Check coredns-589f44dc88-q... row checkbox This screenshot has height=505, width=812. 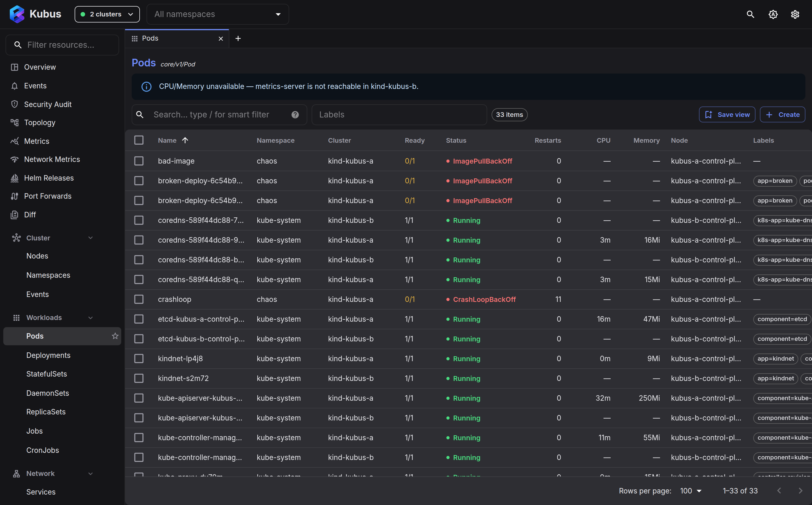[x=139, y=280]
